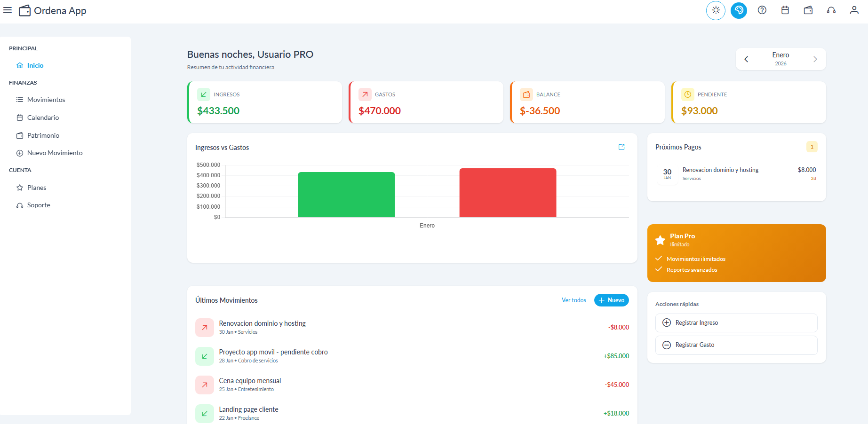The height and width of the screenshot is (424, 868).
Task: Click the help question mark icon
Action: pyautogui.click(x=762, y=10)
